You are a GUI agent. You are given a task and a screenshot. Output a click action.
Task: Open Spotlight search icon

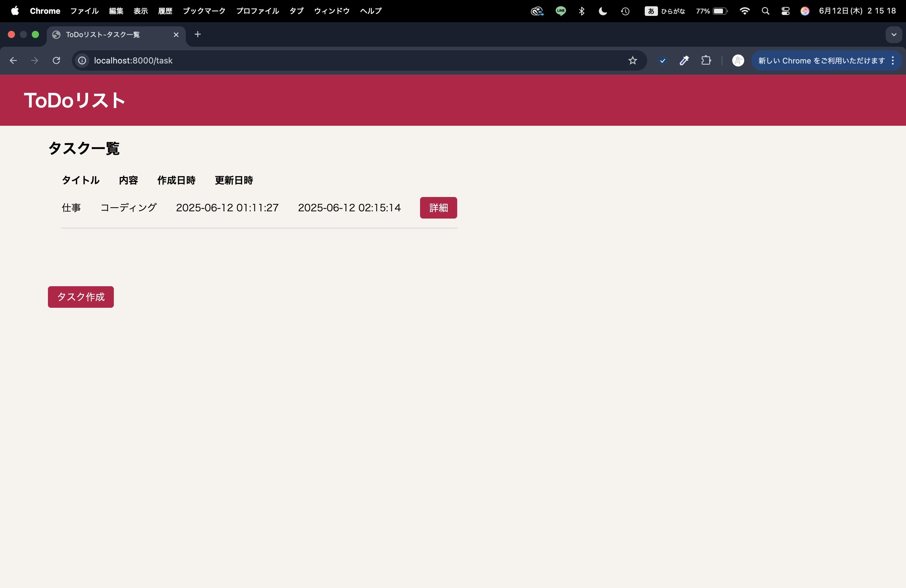point(765,11)
